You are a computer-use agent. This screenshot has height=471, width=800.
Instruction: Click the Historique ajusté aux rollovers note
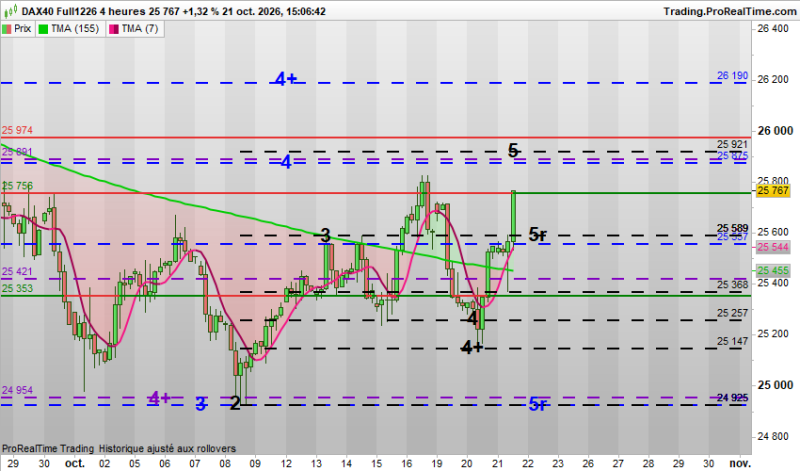click(167, 449)
